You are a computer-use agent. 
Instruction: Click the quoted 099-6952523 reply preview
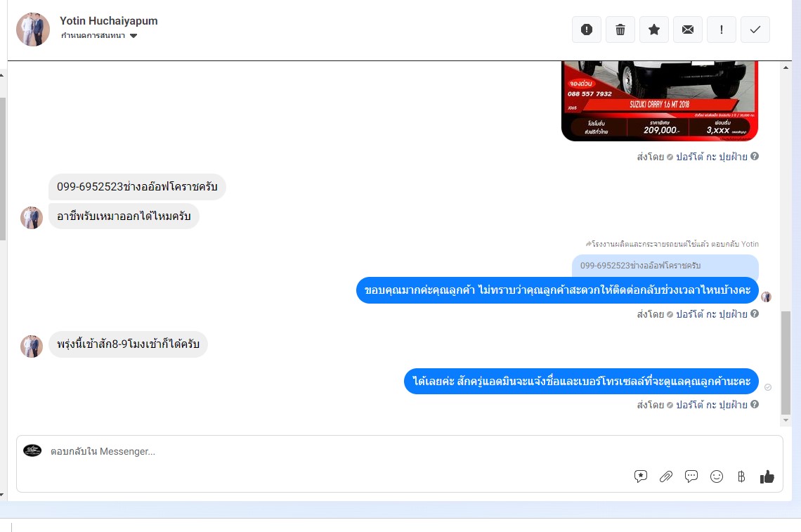665,266
